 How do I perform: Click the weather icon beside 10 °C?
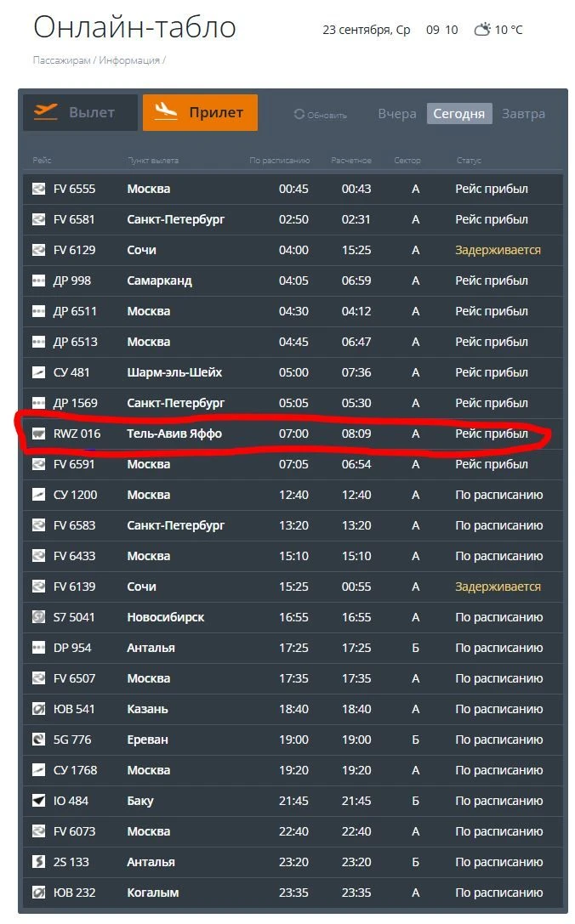[x=482, y=29]
